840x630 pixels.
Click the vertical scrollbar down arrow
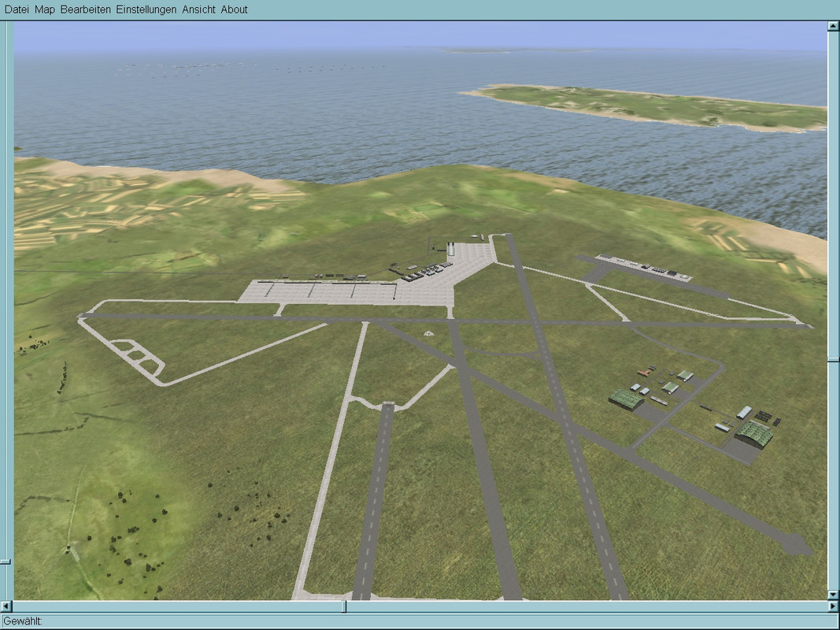pos(834,594)
